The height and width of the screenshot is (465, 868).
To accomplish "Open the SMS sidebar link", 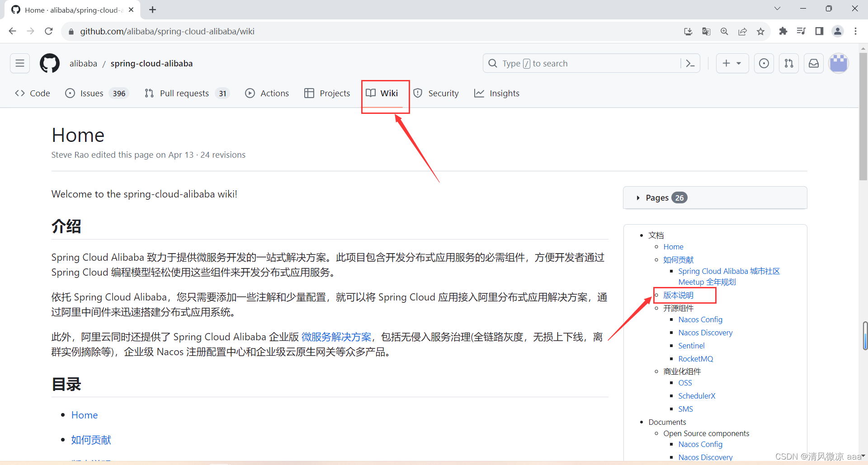I will point(685,409).
